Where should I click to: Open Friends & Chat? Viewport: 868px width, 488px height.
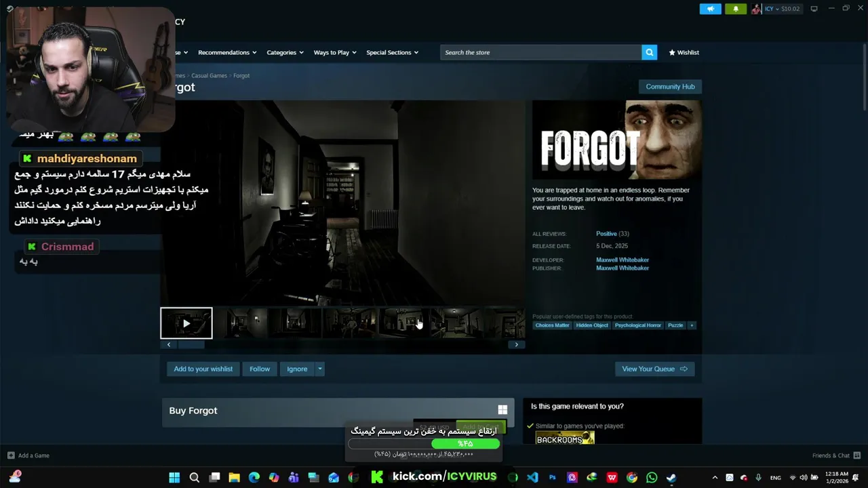point(836,455)
